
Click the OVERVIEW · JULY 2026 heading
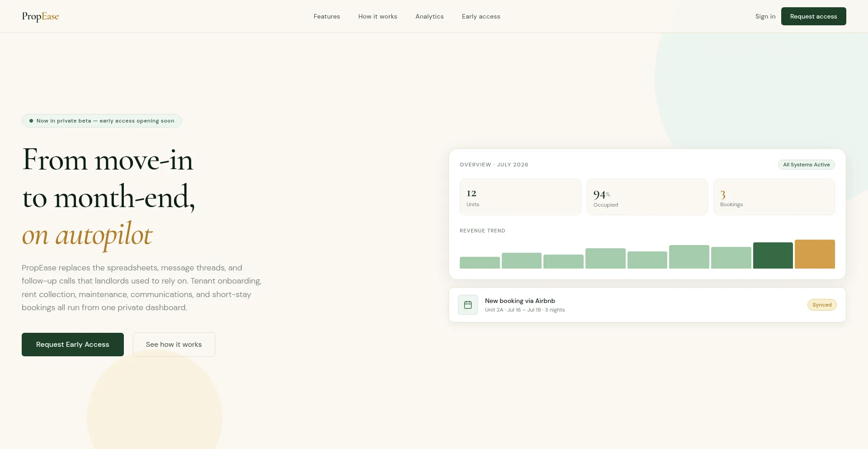494,165
